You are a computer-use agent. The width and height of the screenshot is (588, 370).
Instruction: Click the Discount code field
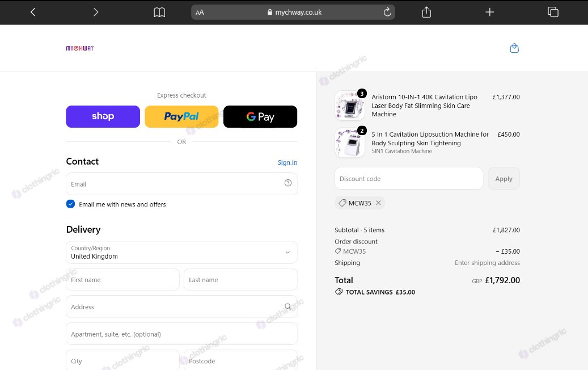pos(409,179)
